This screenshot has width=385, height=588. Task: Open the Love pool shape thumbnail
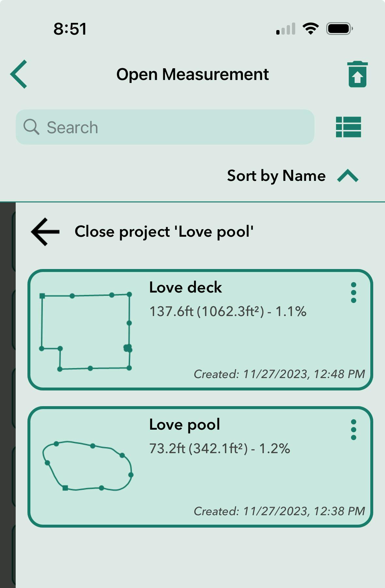(x=88, y=466)
